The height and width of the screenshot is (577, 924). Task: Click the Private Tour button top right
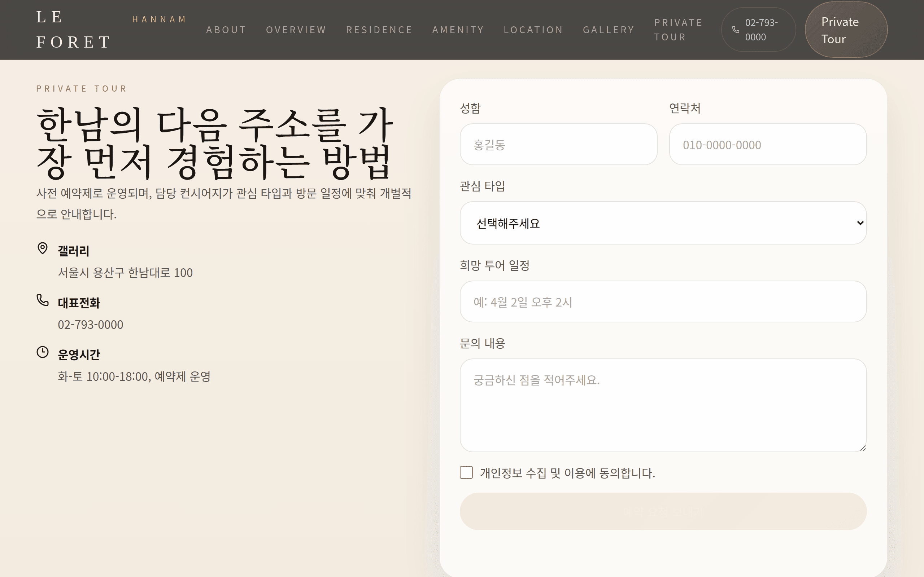pyautogui.click(x=846, y=29)
